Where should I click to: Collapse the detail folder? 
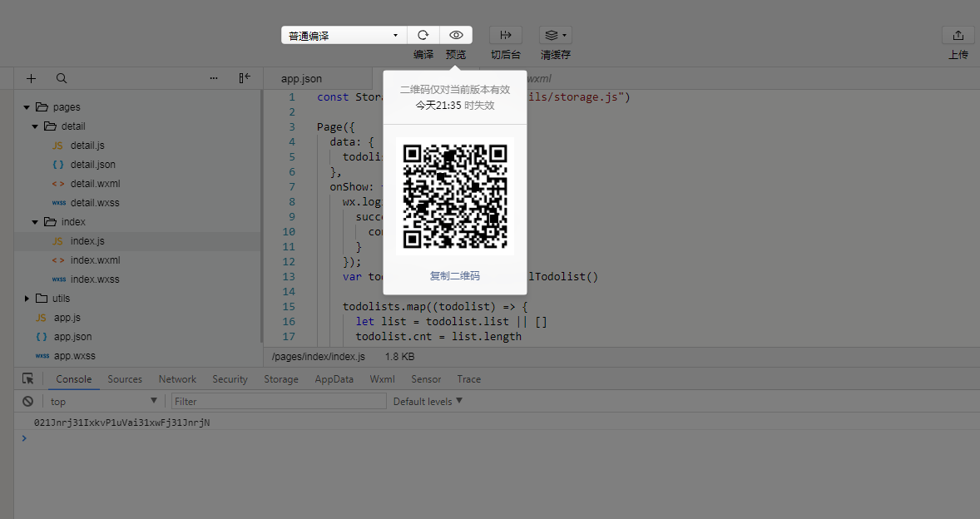[x=35, y=126]
